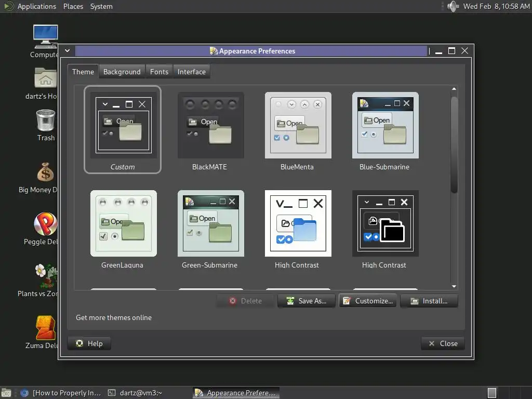Click the MATE logo icon beside Applications
This screenshot has width=532, height=399.
pyautogui.click(x=9, y=6)
